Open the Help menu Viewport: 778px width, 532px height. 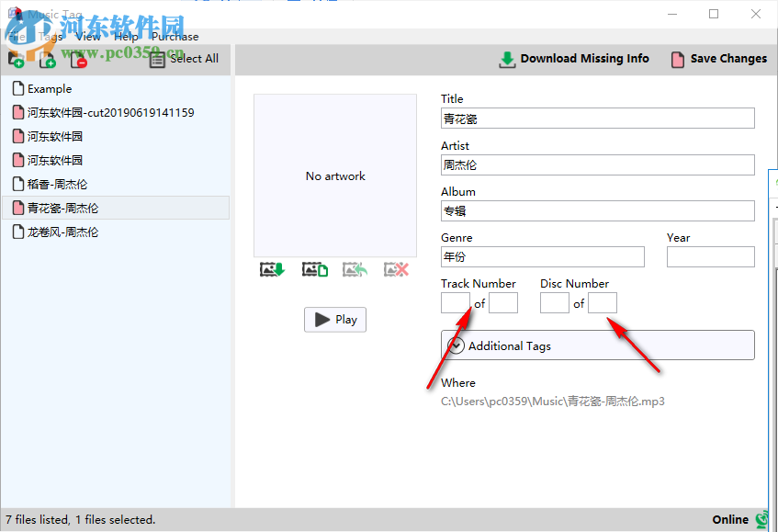126,37
